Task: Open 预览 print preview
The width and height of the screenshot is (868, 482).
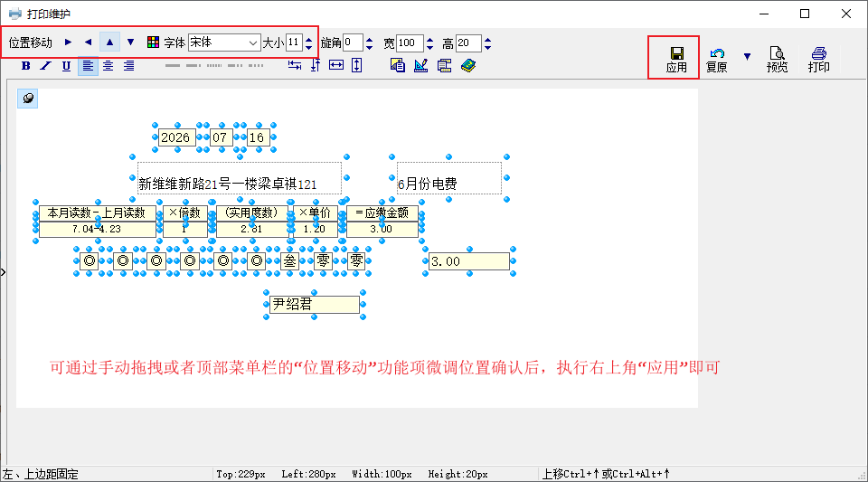Action: click(778, 60)
